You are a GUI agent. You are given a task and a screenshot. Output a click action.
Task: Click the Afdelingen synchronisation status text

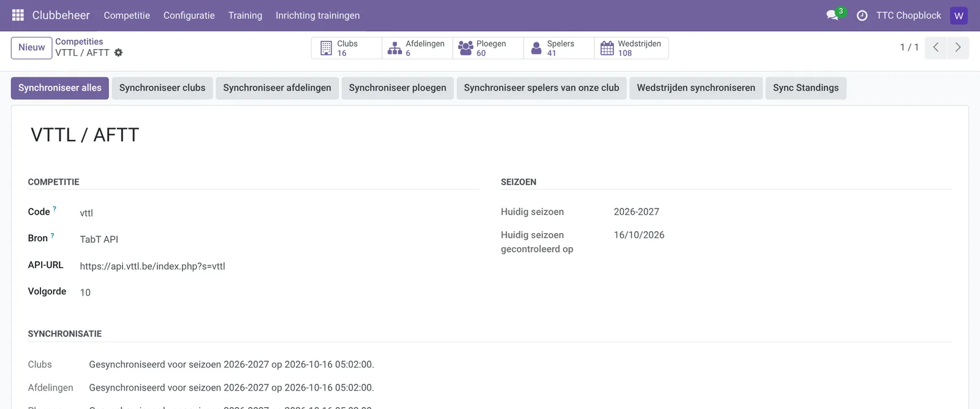tap(232, 388)
